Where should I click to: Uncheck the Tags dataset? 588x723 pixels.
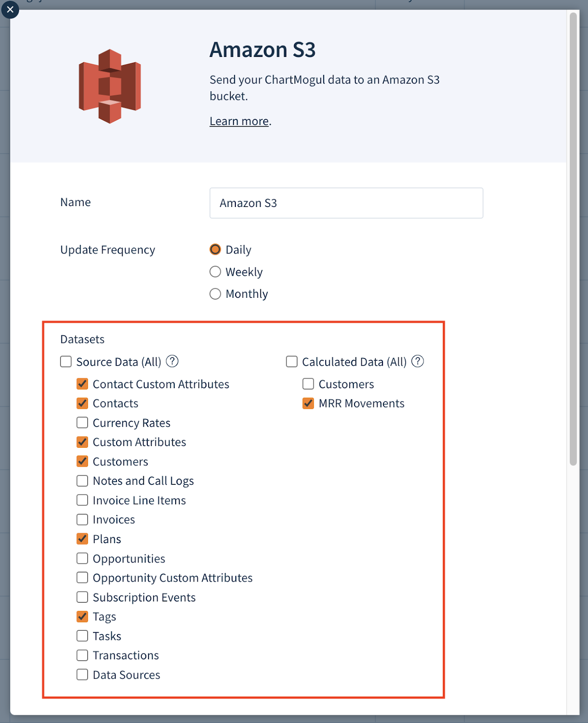[82, 616]
